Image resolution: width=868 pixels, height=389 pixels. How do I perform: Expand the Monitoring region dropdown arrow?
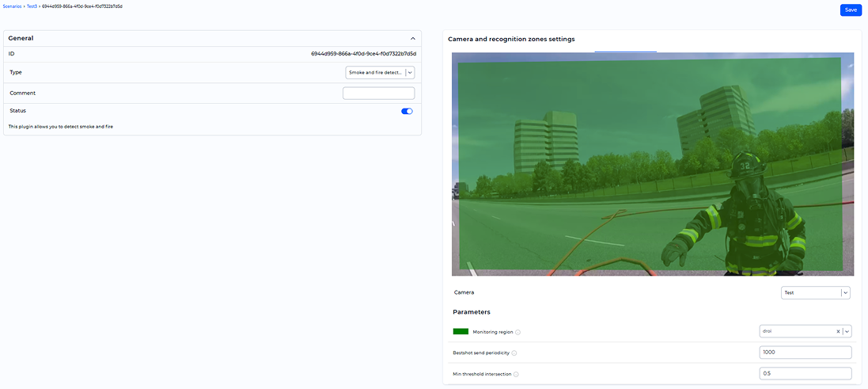point(847,332)
